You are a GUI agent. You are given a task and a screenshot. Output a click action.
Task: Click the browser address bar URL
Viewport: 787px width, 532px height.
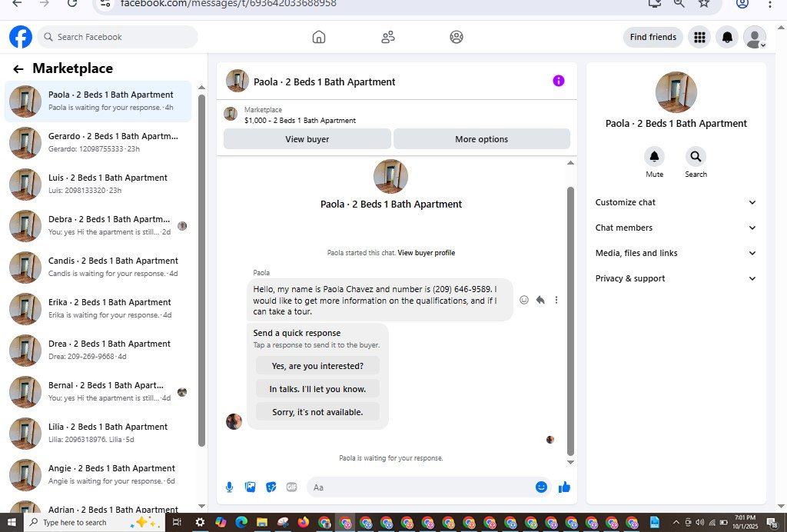[228, 4]
